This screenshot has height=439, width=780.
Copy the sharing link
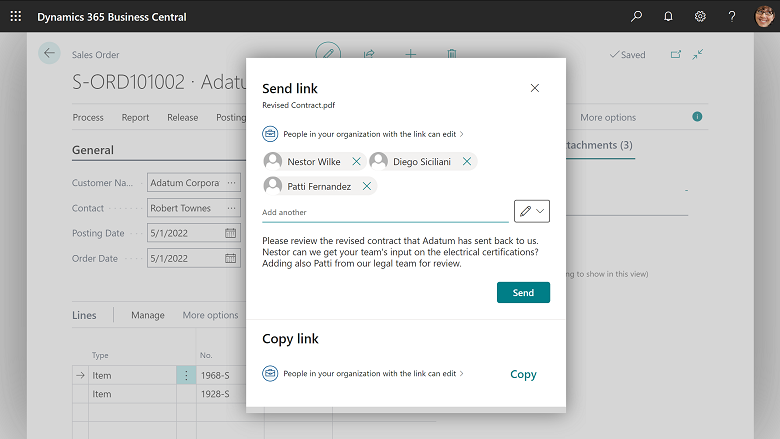click(x=523, y=374)
